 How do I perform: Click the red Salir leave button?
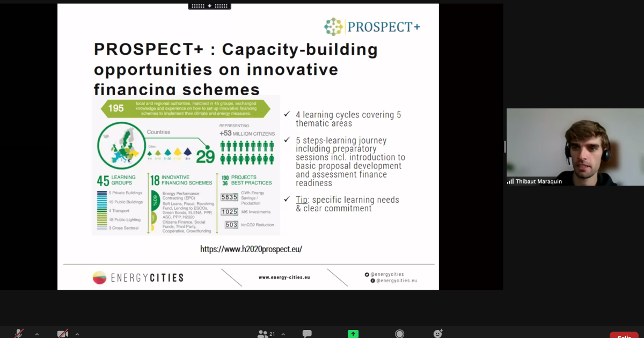pyautogui.click(x=624, y=335)
